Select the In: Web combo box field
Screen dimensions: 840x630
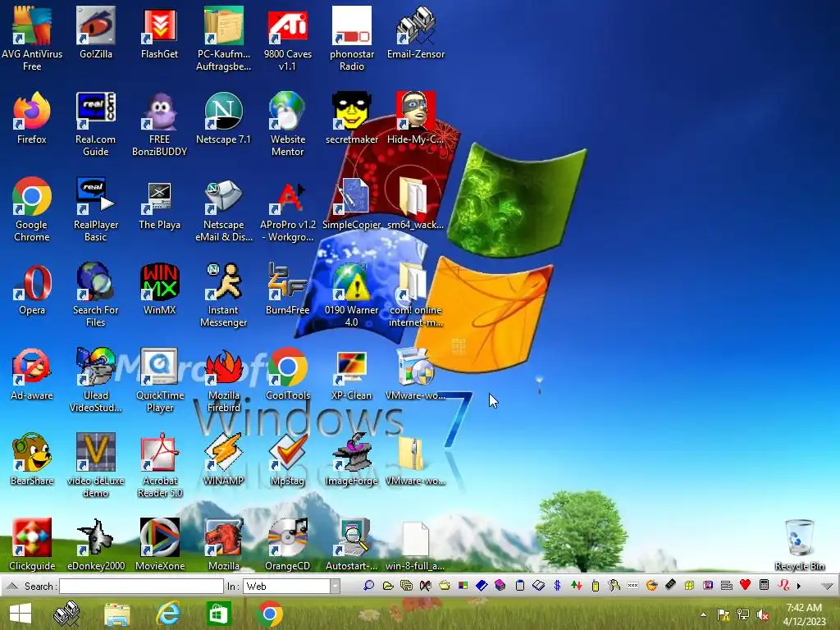pyautogui.click(x=291, y=586)
